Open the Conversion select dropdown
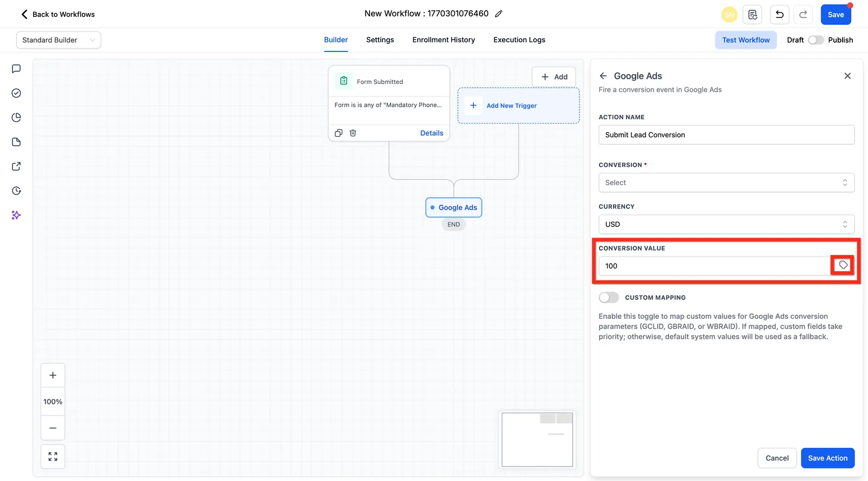Screen dimensions: 868x481 tap(726, 183)
